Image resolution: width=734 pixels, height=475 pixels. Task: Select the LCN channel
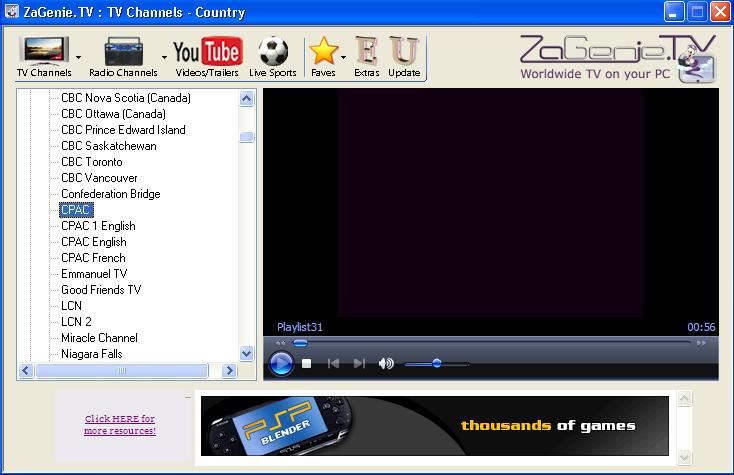71,306
